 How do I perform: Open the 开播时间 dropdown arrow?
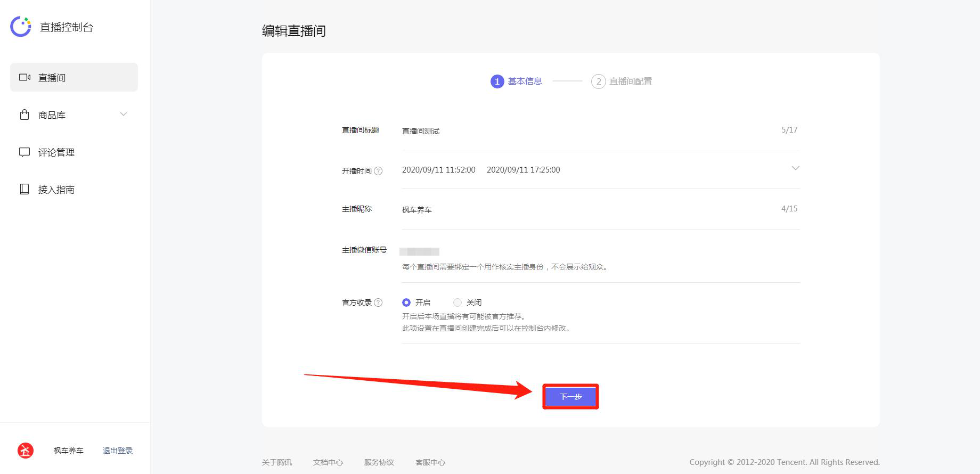[x=795, y=168]
